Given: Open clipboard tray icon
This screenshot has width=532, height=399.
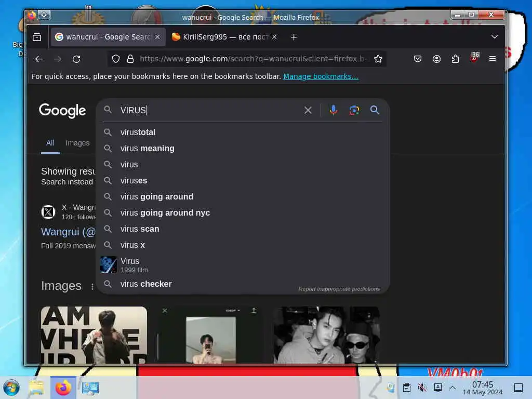Looking at the screenshot, I should point(406,388).
